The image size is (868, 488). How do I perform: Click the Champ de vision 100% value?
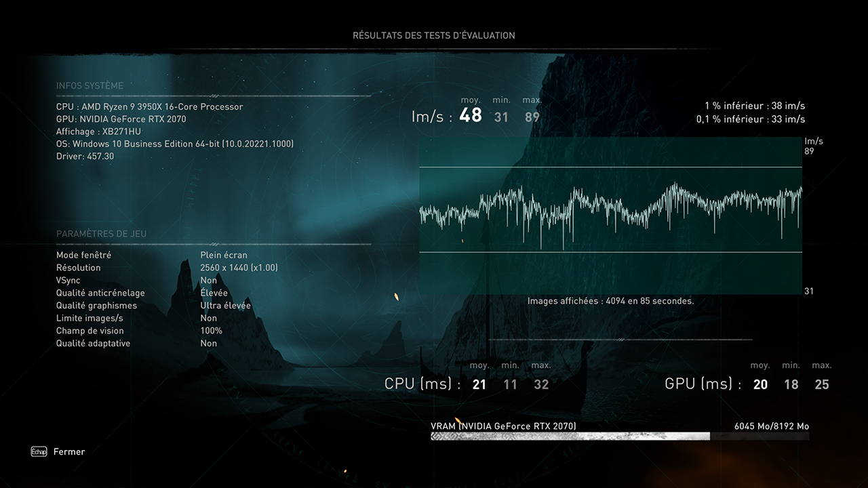click(x=211, y=331)
